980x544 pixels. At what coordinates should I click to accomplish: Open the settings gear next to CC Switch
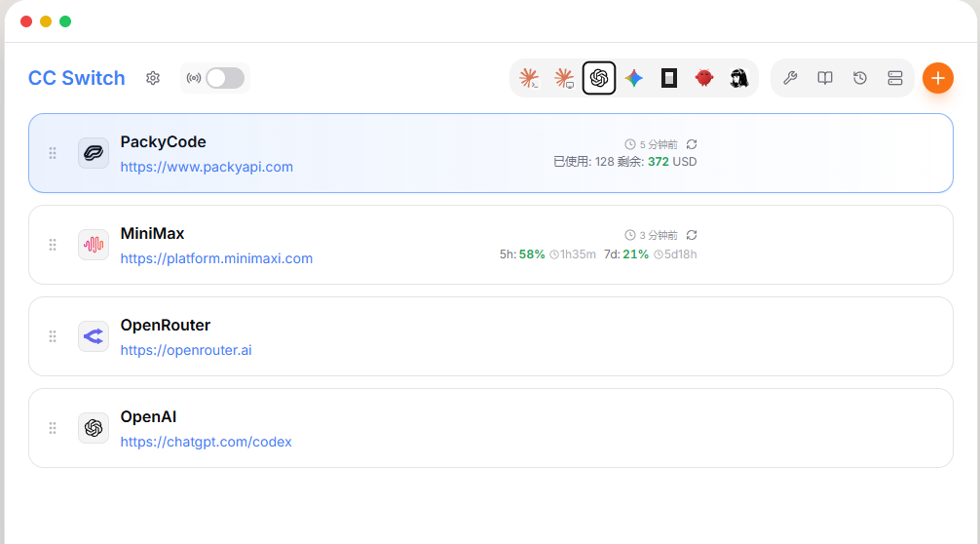point(153,78)
